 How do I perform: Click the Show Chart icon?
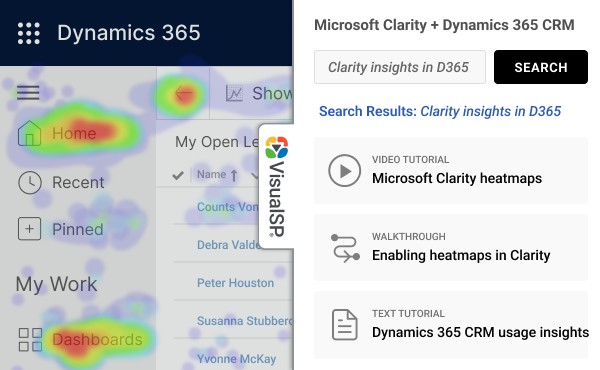pos(234,93)
